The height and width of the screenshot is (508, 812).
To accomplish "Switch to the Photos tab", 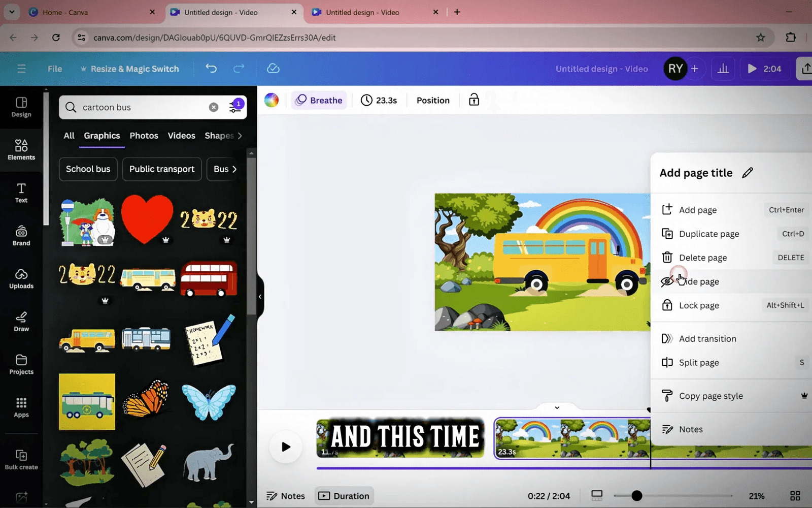I will pos(144,136).
